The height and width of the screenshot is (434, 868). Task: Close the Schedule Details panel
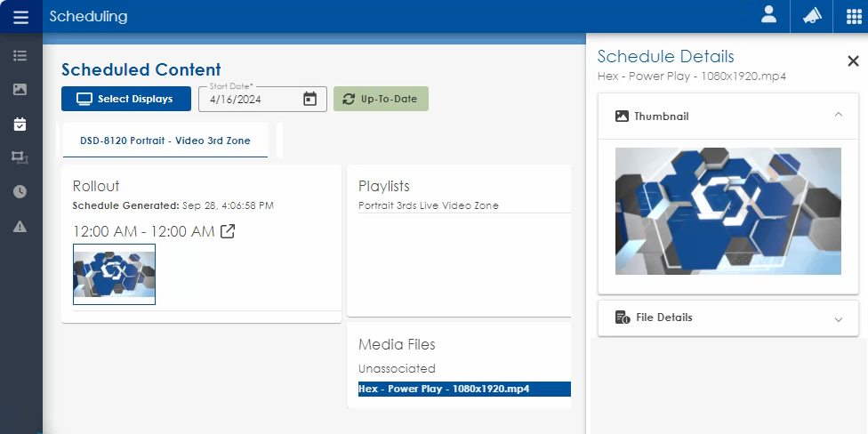click(853, 60)
